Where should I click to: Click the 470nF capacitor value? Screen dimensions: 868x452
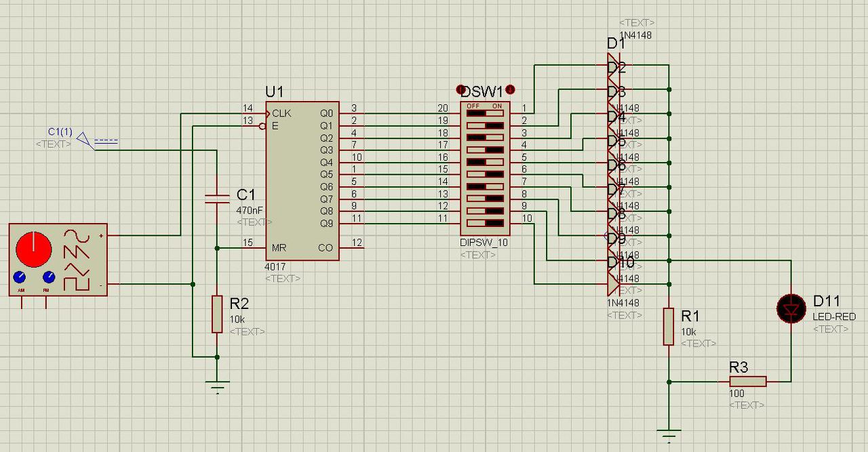(250, 210)
